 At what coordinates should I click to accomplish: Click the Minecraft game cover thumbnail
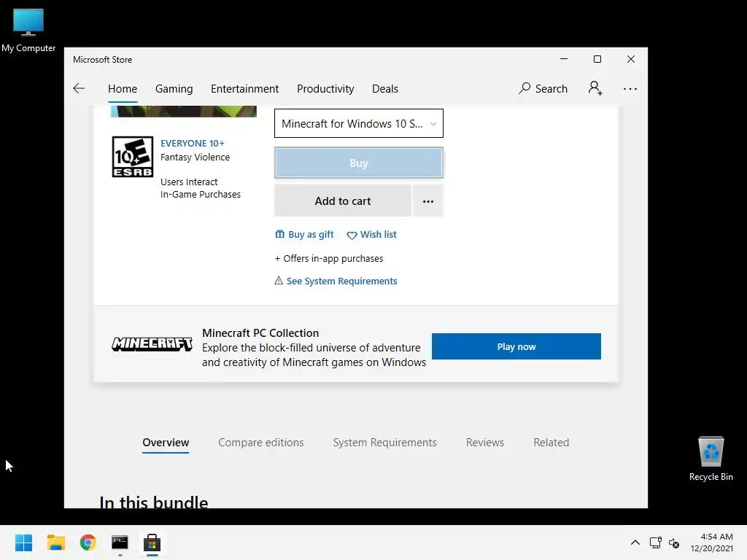click(x=183, y=112)
